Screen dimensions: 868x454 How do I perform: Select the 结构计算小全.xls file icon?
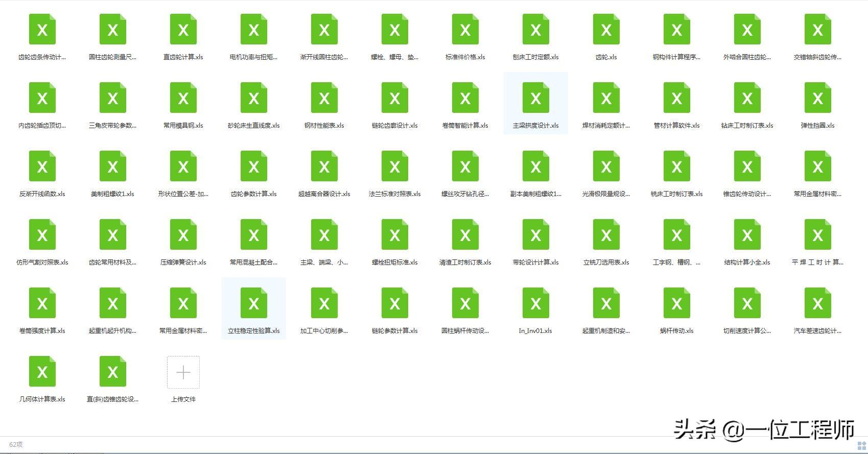(x=747, y=235)
